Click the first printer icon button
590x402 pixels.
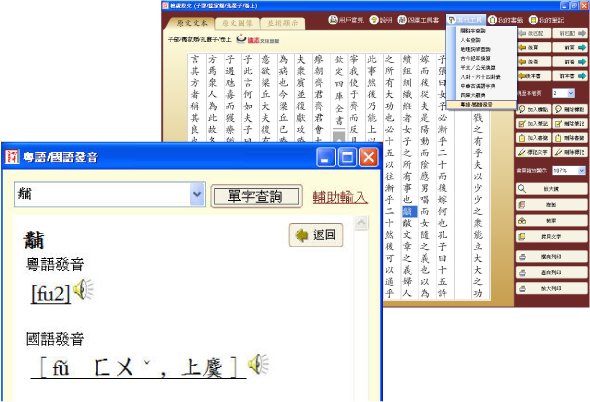point(551,257)
